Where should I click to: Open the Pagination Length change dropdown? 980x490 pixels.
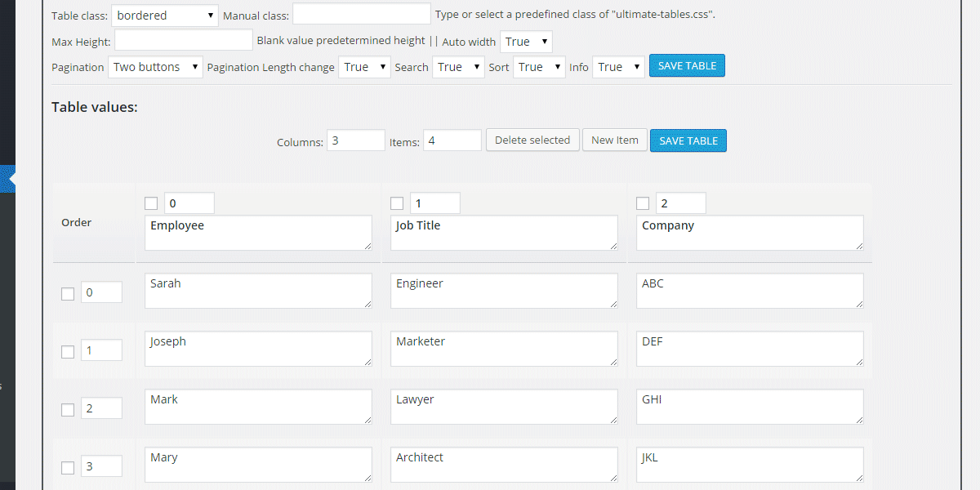[x=363, y=67]
